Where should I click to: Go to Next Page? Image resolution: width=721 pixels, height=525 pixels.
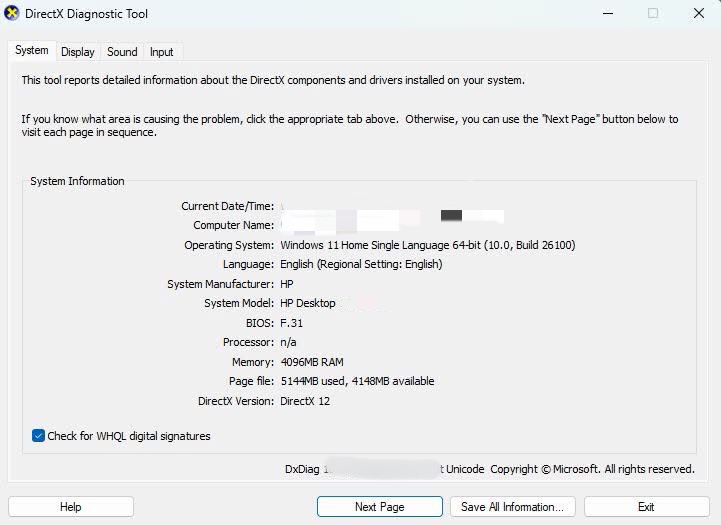click(x=379, y=507)
